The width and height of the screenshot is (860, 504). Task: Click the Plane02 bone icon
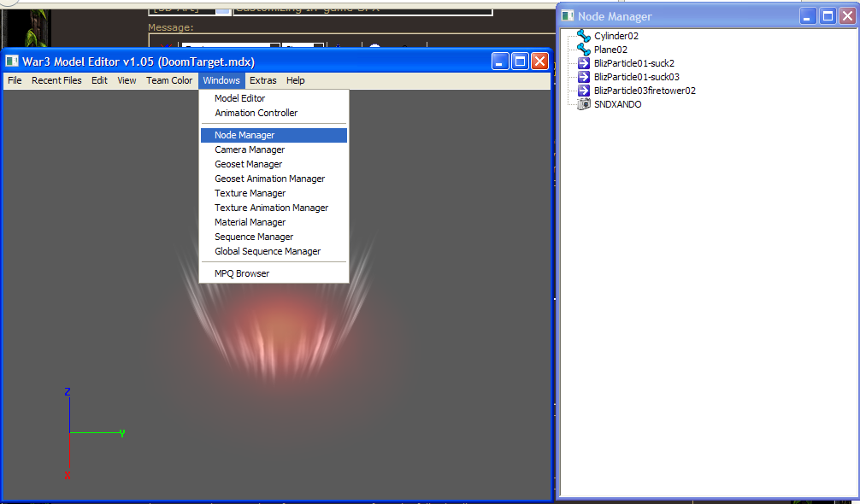(x=584, y=50)
